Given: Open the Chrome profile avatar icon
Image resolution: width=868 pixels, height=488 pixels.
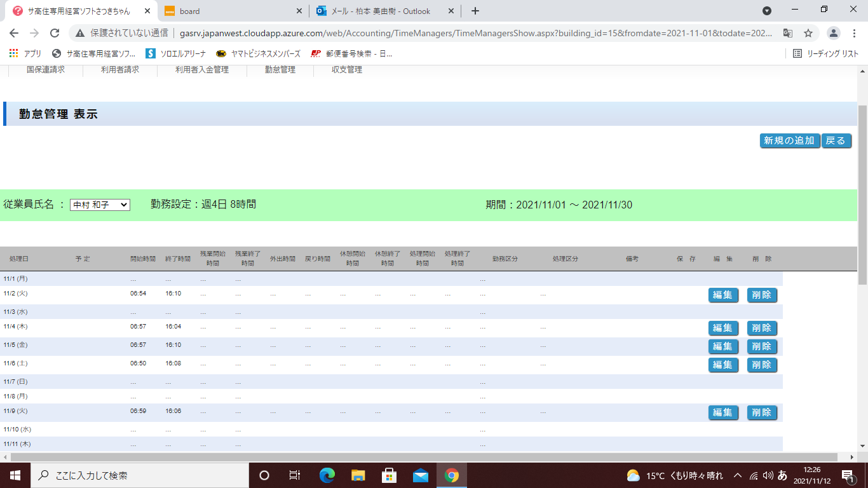Looking at the screenshot, I should pos(834,33).
